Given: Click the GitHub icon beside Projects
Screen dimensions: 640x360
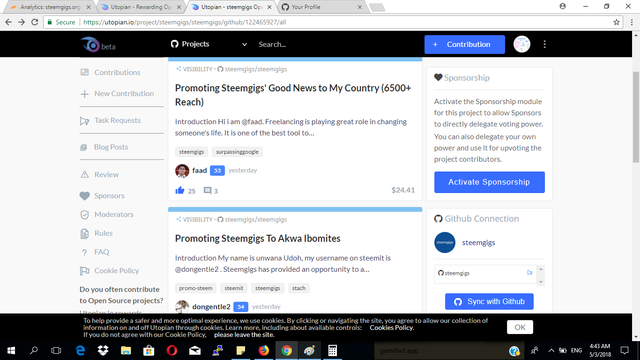Looking at the screenshot, I should (x=175, y=44).
